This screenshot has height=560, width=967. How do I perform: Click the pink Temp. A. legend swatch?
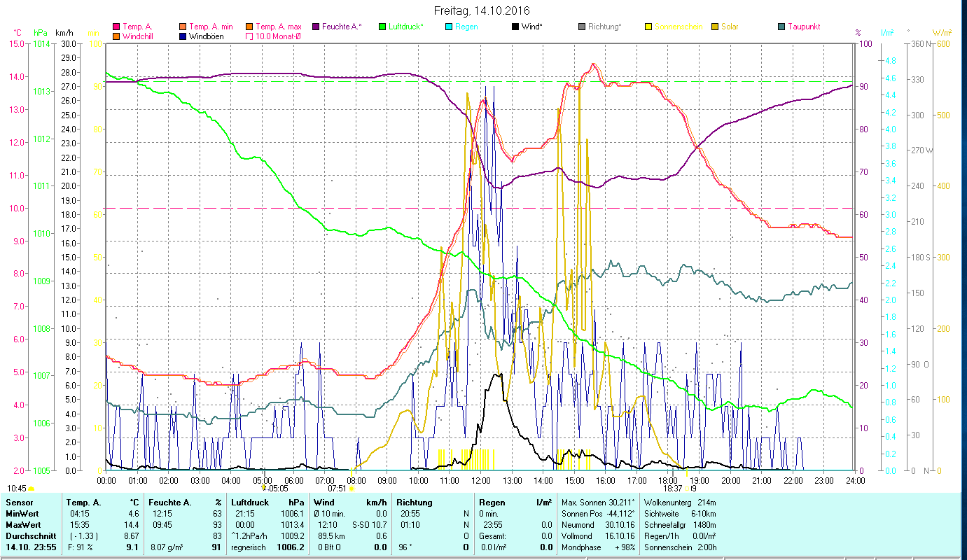pos(116,27)
